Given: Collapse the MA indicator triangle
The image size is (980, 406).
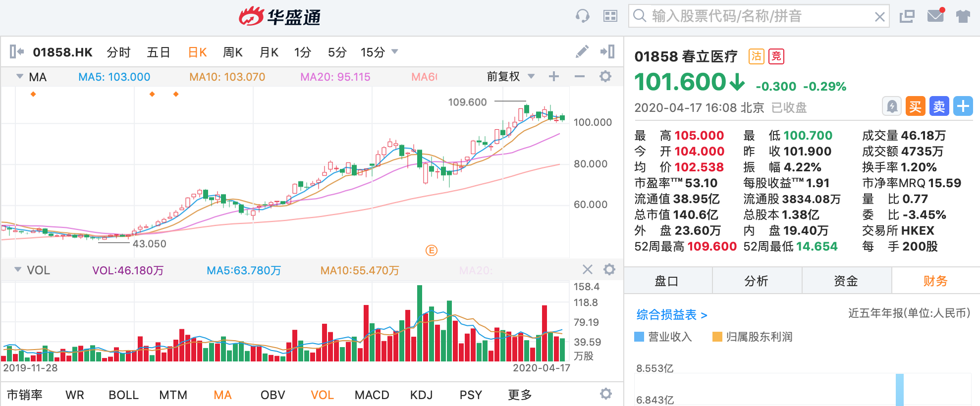Looking at the screenshot, I should [x=20, y=76].
